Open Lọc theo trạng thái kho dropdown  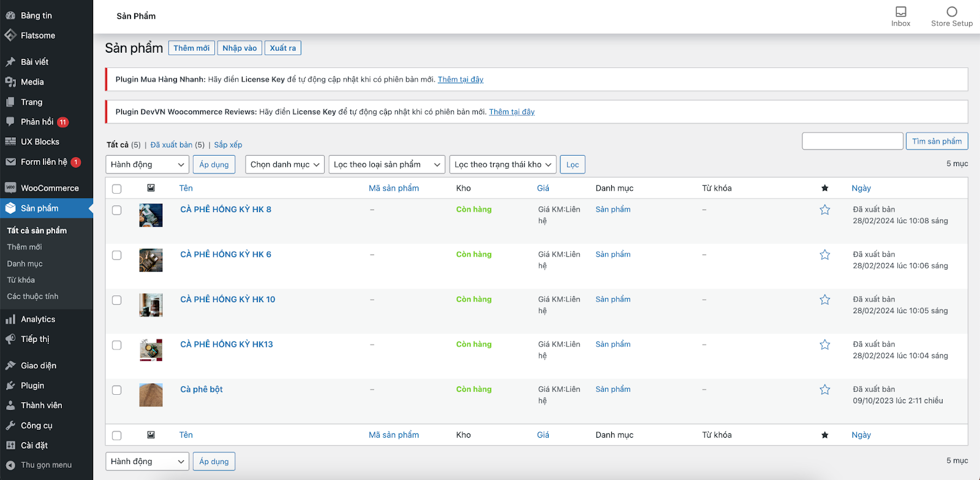(503, 165)
